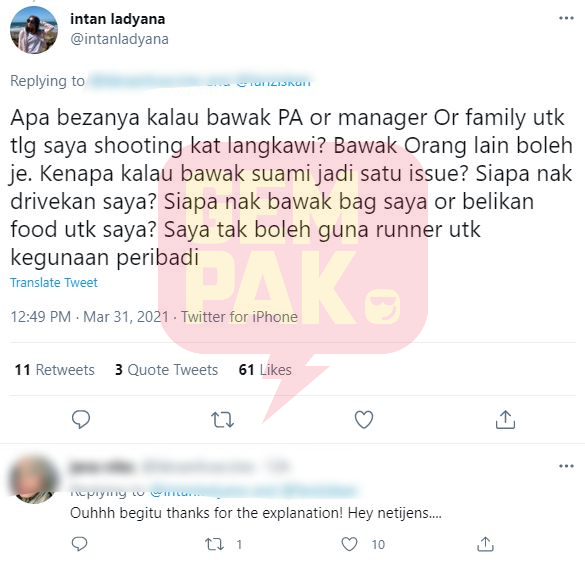Click Translate Tweet link
This screenshot has width=585, height=565.
tap(54, 282)
